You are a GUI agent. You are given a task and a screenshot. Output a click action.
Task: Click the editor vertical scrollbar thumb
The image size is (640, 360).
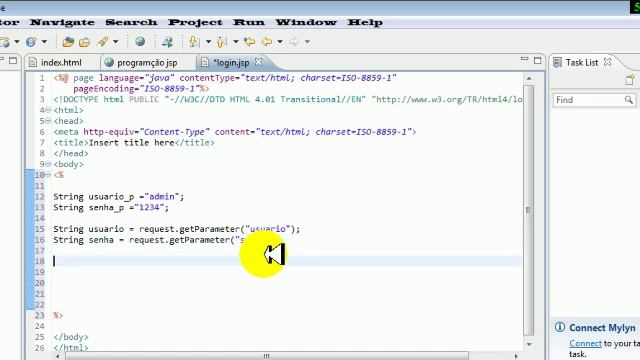pyautogui.click(x=529, y=210)
